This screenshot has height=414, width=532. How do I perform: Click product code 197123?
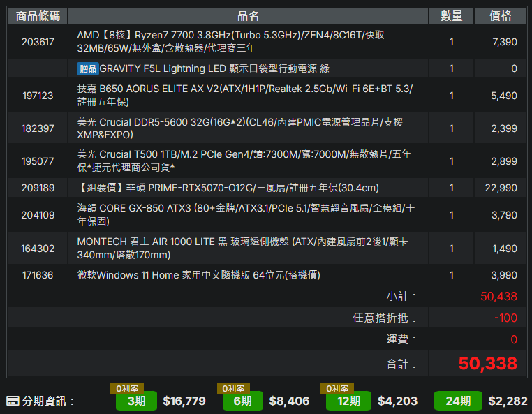point(38,96)
